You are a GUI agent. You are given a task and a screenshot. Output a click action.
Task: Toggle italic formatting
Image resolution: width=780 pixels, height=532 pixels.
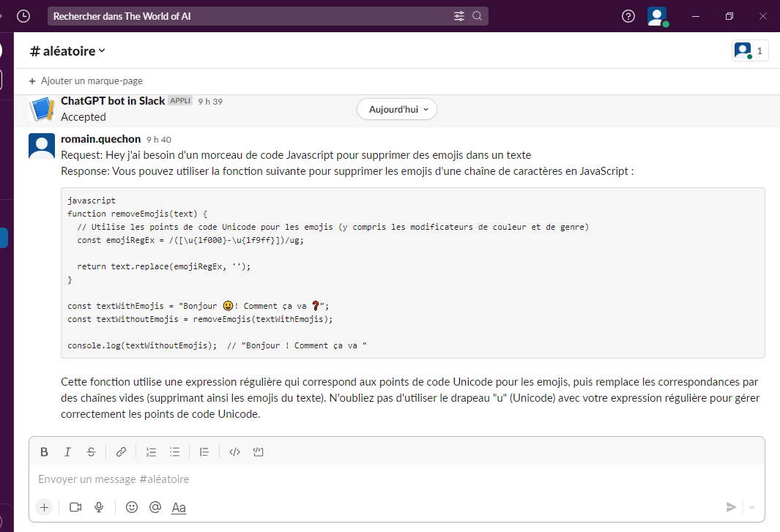click(67, 452)
